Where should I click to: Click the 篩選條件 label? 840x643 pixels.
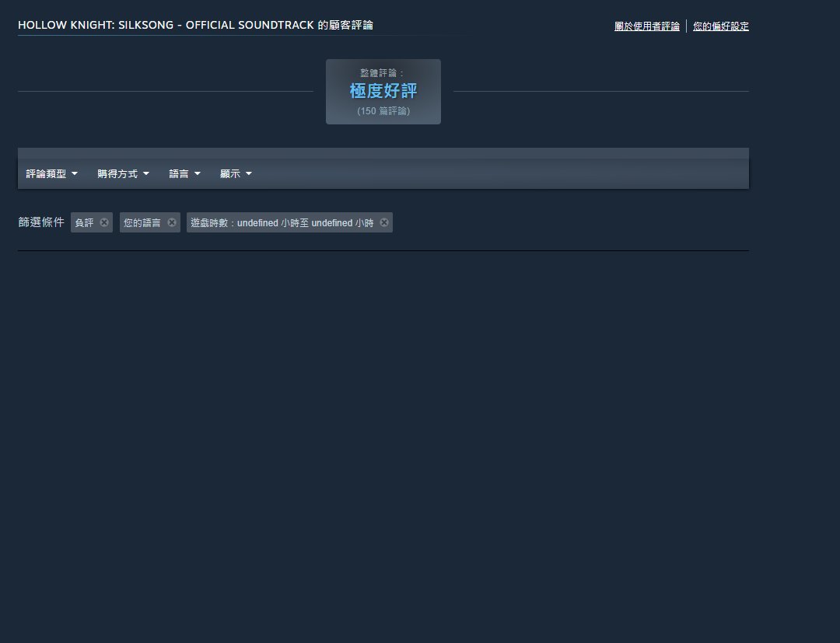pos(41,222)
